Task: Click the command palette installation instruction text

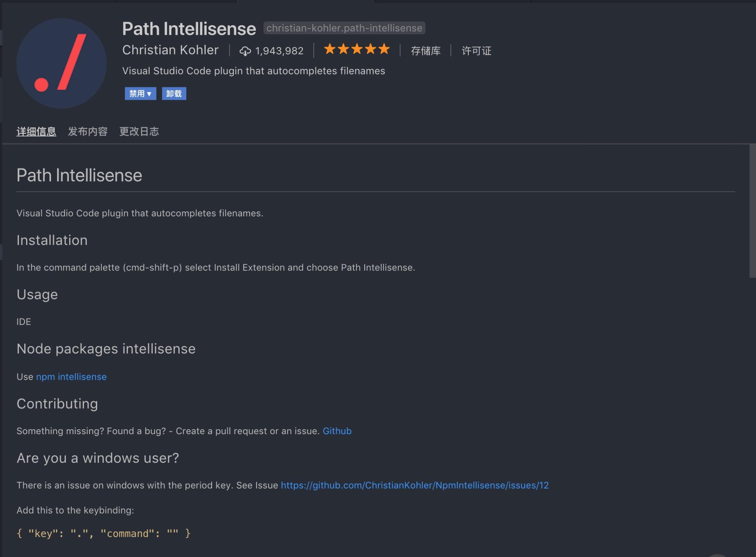Action: point(216,267)
